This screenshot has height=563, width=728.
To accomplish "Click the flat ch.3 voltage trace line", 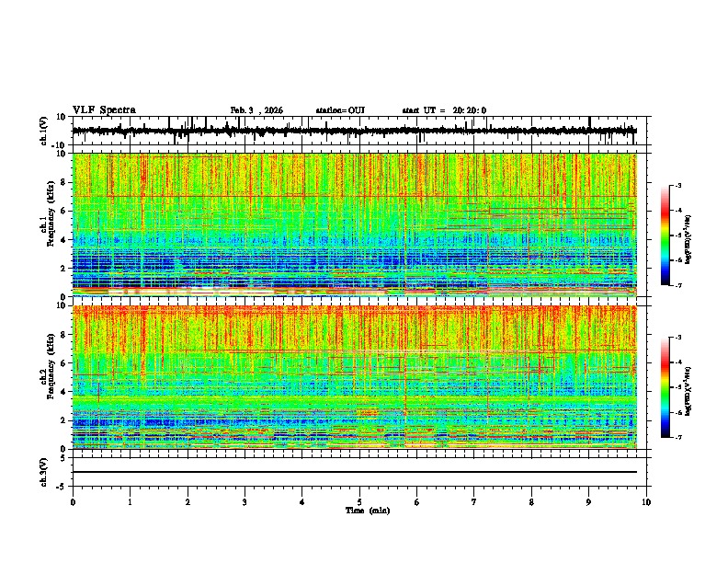I will point(355,472).
